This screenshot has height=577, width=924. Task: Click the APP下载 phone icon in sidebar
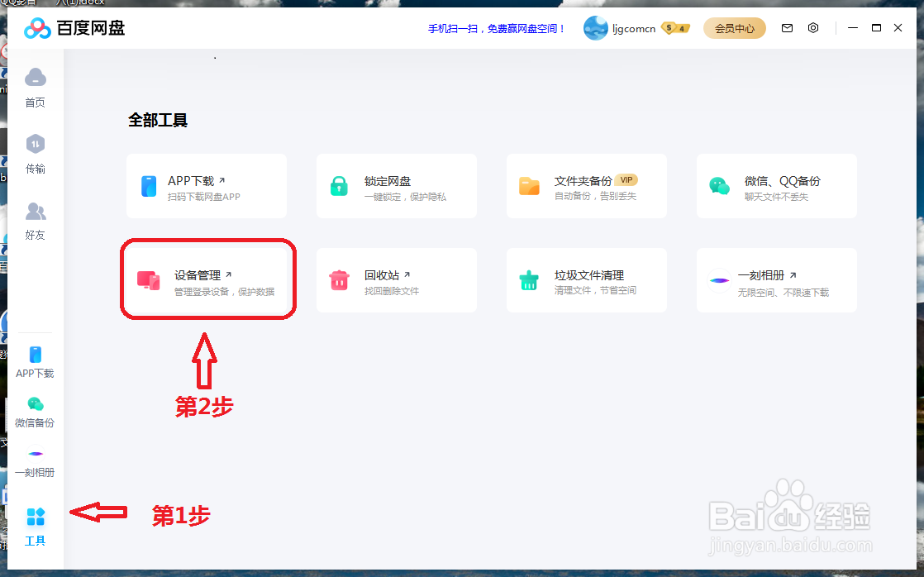coord(36,355)
